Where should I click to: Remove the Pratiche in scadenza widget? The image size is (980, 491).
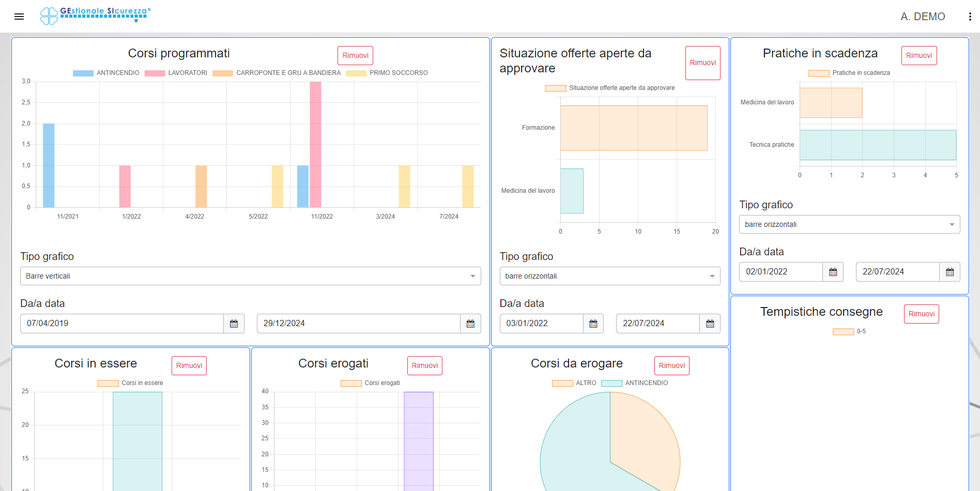point(919,55)
